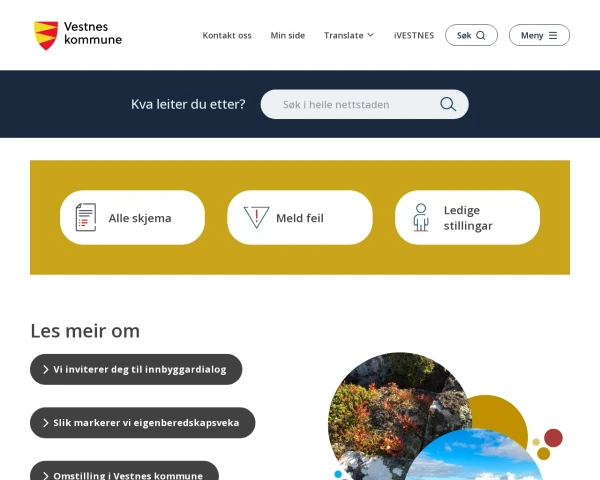Click the hamburger icon in the Meny button
The image size is (600, 480).
[553, 35]
